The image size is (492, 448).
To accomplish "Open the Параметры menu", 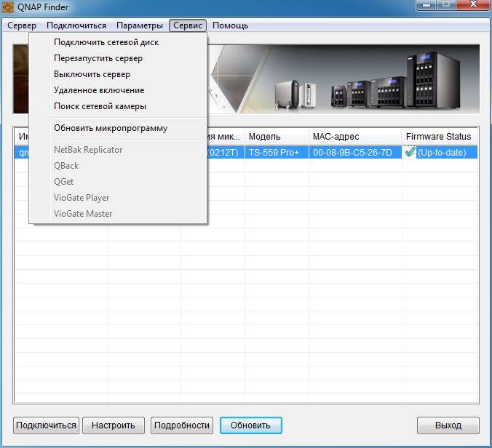I will (x=140, y=25).
